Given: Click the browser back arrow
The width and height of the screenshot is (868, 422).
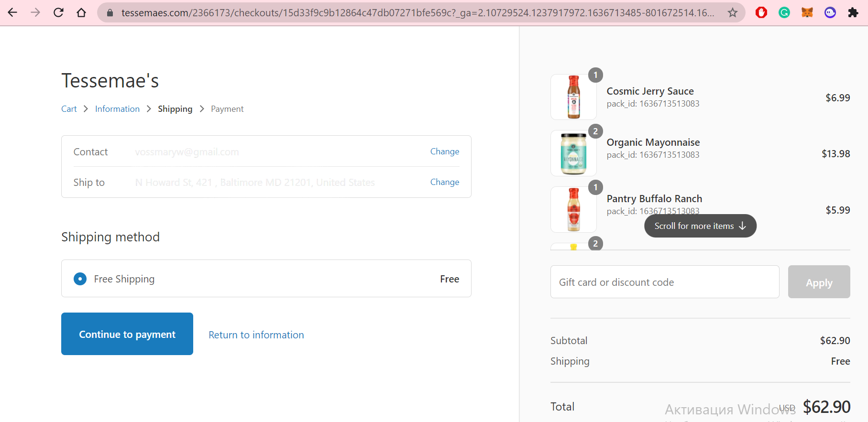Looking at the screenshot, I should pyautogui.click(x=13, y=12).
